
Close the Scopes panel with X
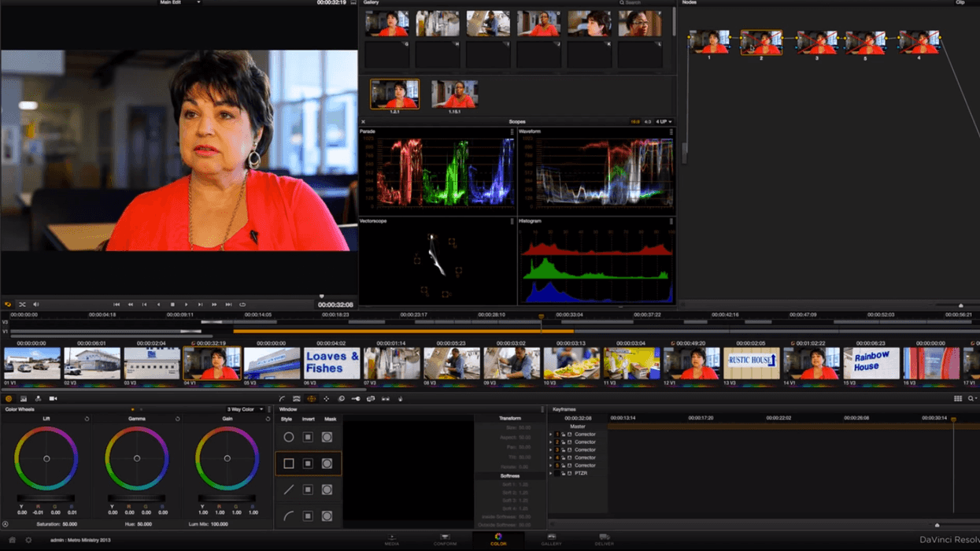coord(363,122)
